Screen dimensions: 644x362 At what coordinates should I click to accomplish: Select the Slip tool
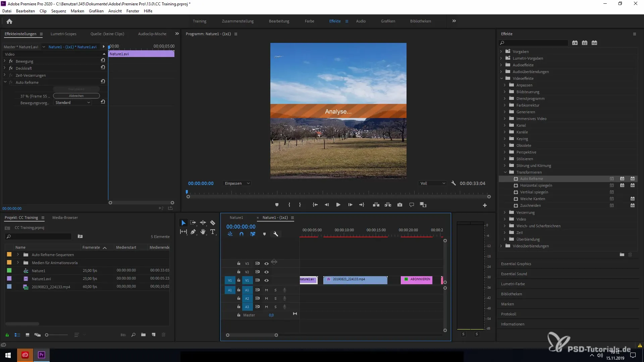[183, 232]
